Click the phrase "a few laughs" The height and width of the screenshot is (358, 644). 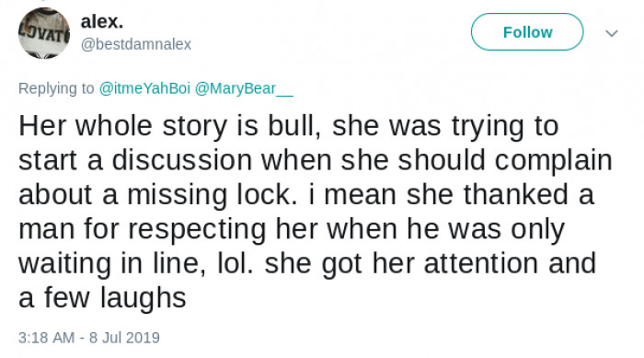click(102, 298)
